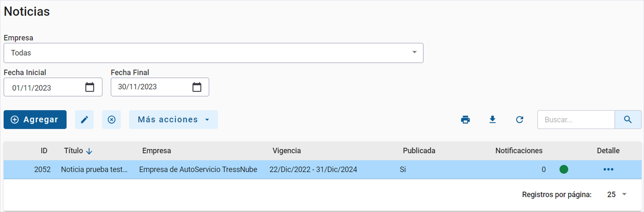Open the Fecha Inicial calendar picker
644x212 pixels.
click(x=90, y=87)
